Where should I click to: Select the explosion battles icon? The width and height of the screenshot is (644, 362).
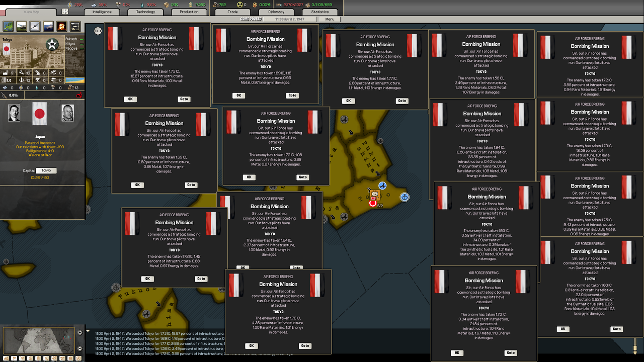(x=61, y=26)
